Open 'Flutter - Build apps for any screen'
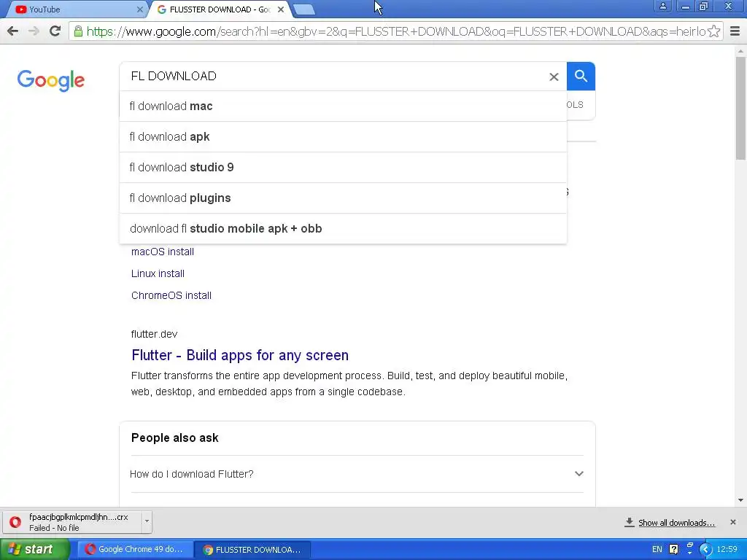This screenshot has width=747, height=560. click(x=240, y=355)
